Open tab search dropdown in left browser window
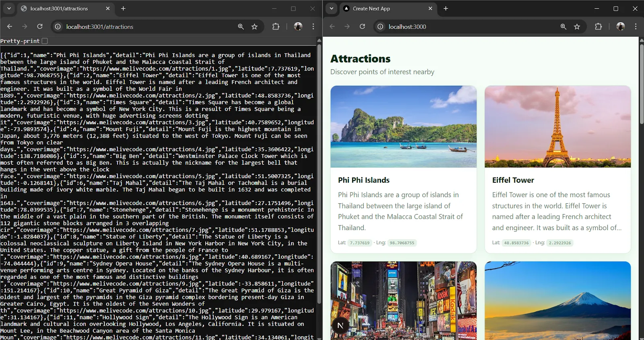Viewport: 644px width, 340px height. tap(9, 8)
